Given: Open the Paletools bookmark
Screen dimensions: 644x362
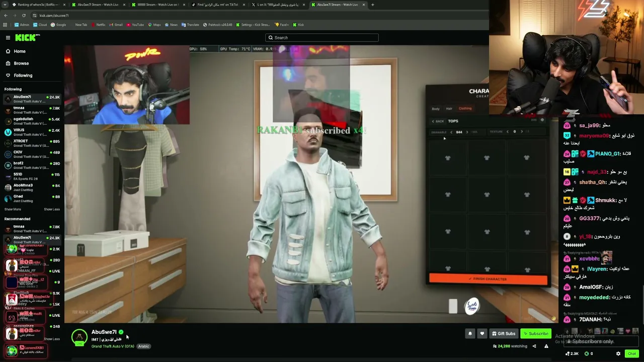Looking at the screenshot, I should [217, 25].
